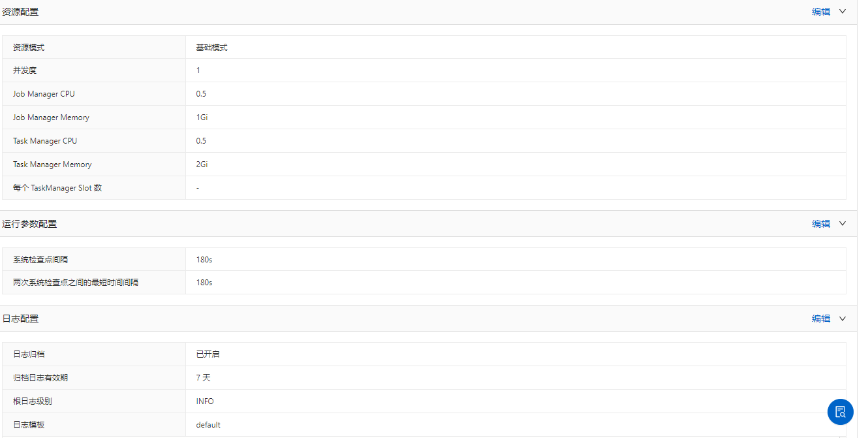Screen dimensions: 868x438
Task: Collapse the 日志配置 section chevron
Action: (x=843, y=318)
